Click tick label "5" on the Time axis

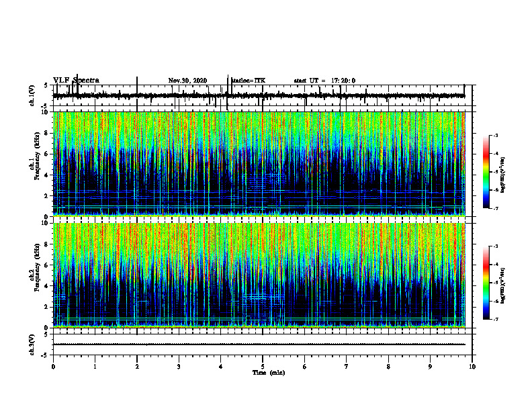pos(263,367)
